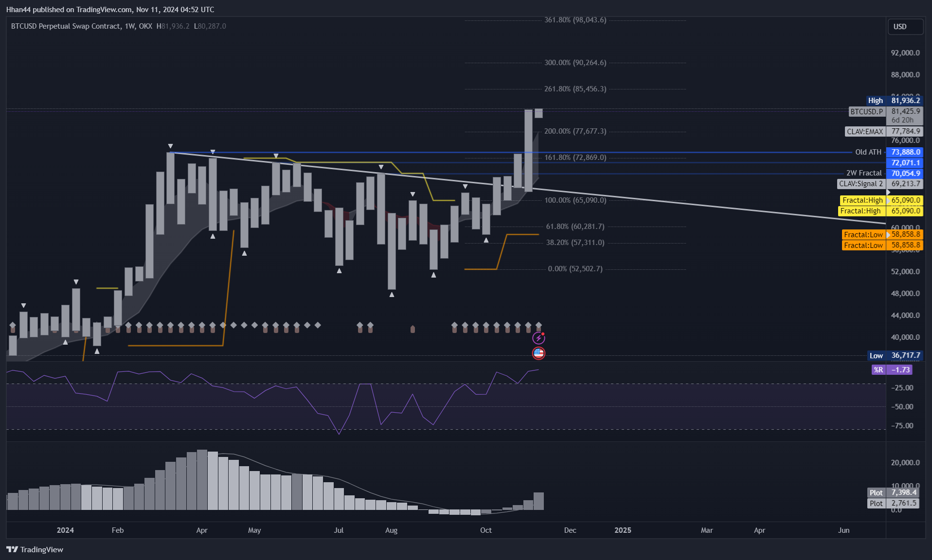This screenshot has height=560, width=932.
Task: Click the Low 36,717.7 price label
Action: (x=895, y=356)
